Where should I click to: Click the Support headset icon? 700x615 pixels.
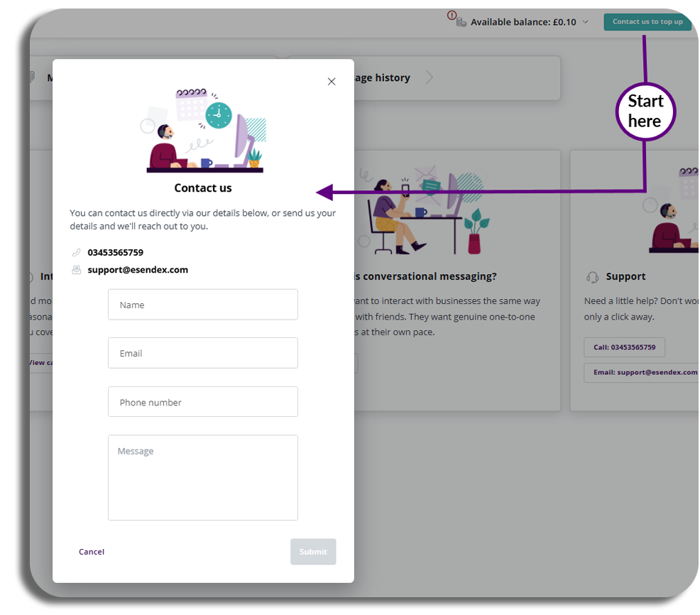[x=592, y=277]
